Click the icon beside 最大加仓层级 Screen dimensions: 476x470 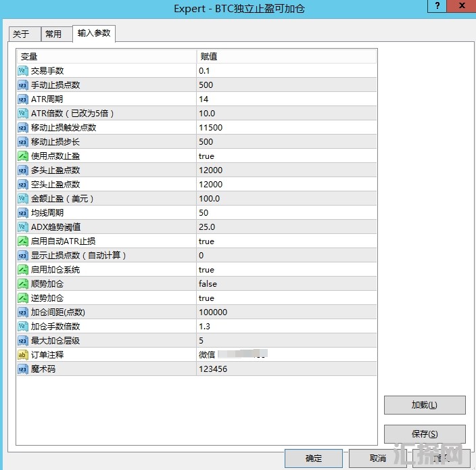coord(23,340)
